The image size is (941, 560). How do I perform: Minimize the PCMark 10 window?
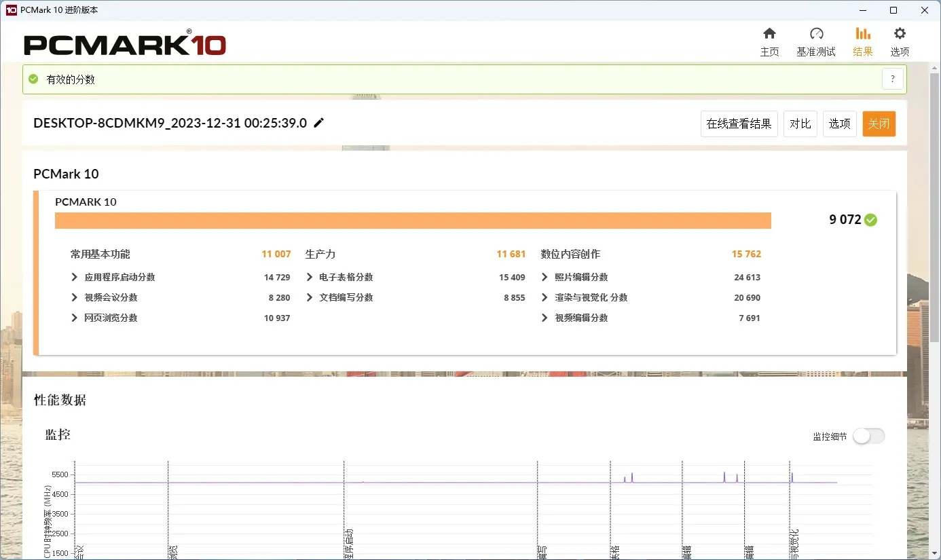[x=862, y=10]
